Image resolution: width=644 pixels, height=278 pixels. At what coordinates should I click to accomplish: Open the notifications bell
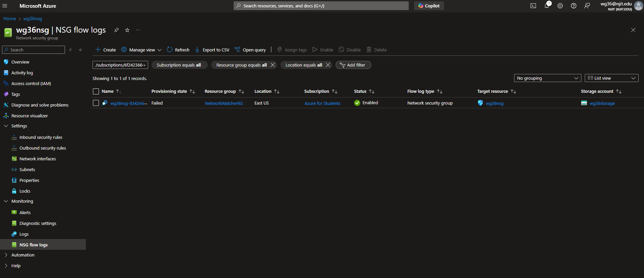point(547,6)
